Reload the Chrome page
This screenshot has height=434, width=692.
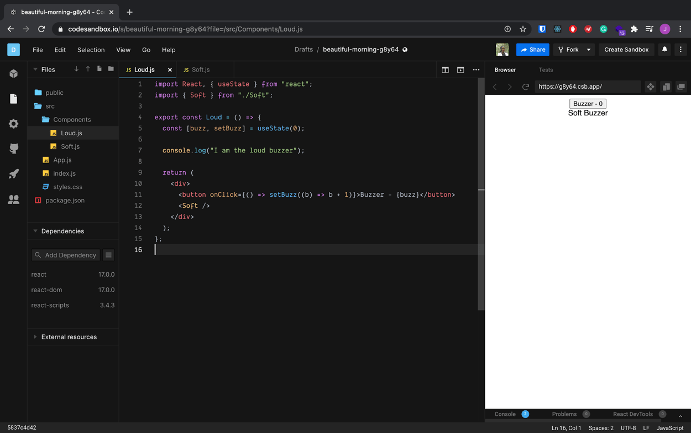point(41,29)
